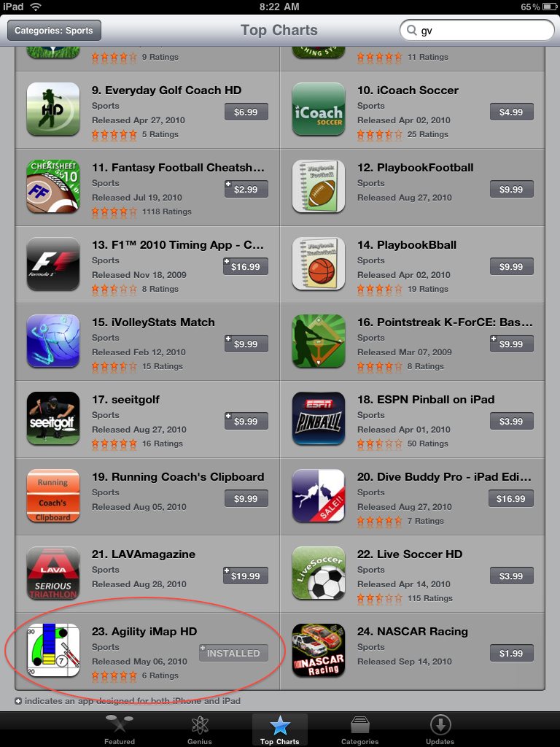Select the LAVA magazine app icon
The image size is (560, 747).
pyautogui.click(x=52, y=573)
